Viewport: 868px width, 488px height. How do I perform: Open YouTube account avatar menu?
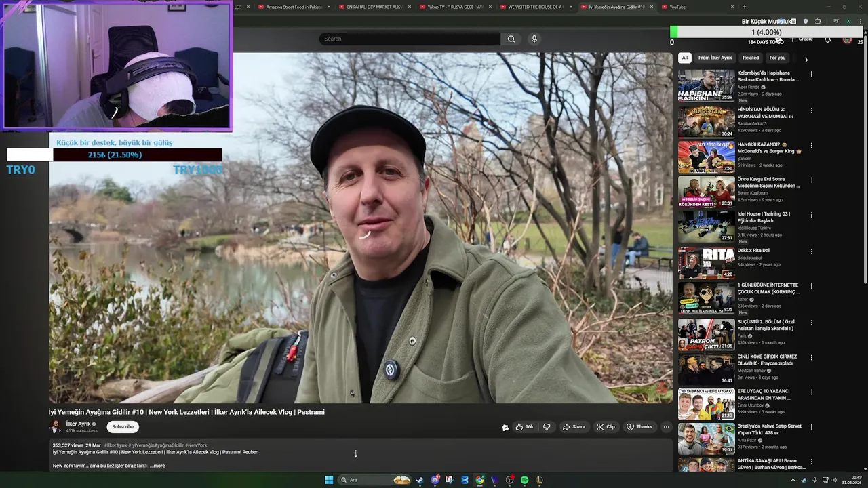tap(847, 39)
